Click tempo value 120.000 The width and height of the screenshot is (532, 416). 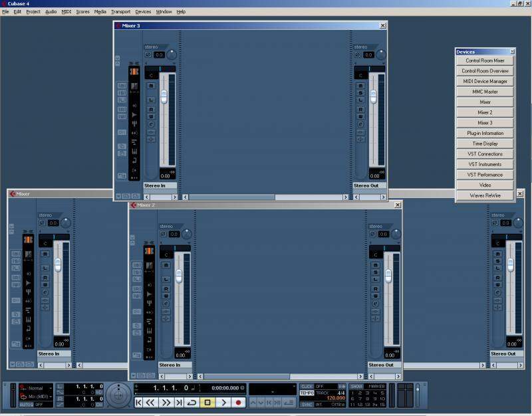pyautogui.click(x=336, y=398)
